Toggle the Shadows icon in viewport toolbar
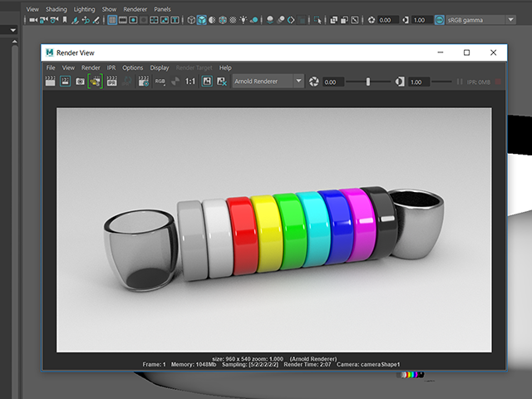 tap(254, 20)
